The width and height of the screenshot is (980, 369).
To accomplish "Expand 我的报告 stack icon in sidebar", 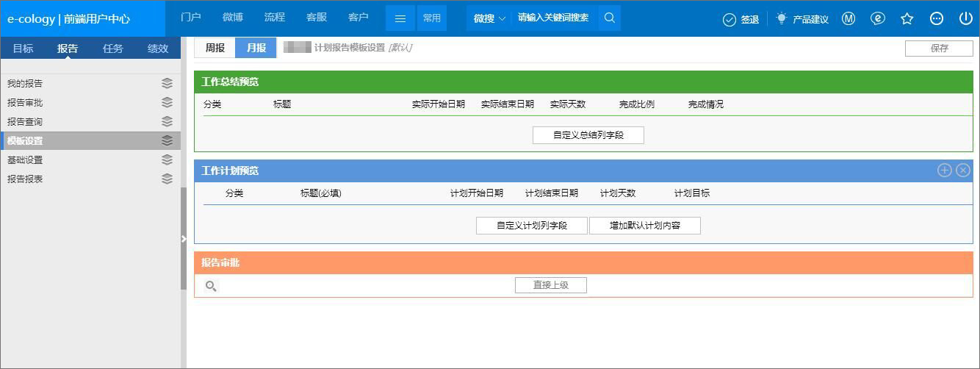I will [167, 83].
